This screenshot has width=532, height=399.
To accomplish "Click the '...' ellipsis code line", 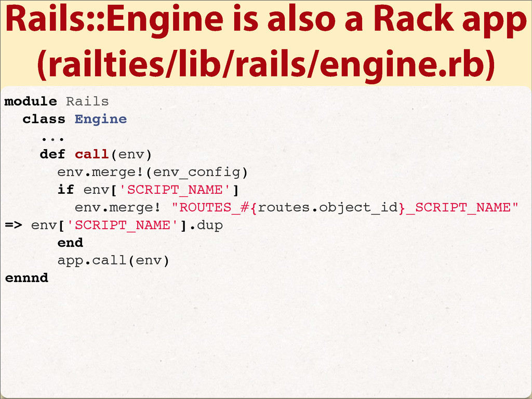I will coord(52,139).
